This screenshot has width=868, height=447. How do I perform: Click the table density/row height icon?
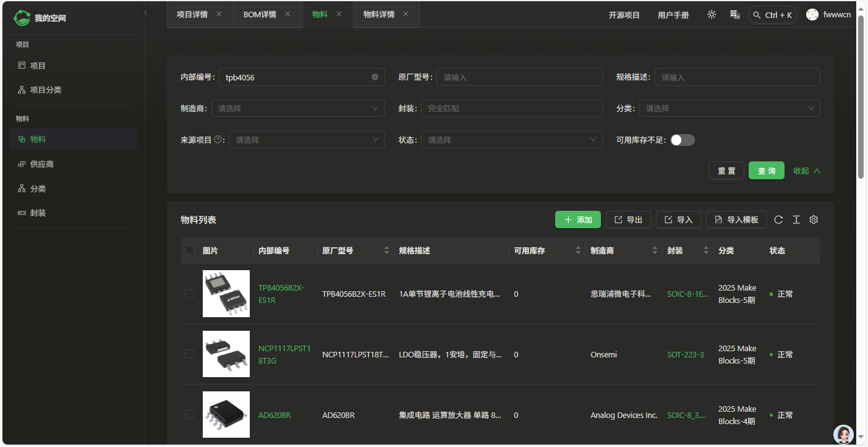click(796, 219)
